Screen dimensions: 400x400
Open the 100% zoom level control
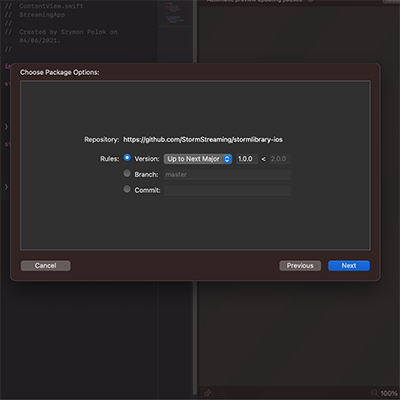[389, 394]
